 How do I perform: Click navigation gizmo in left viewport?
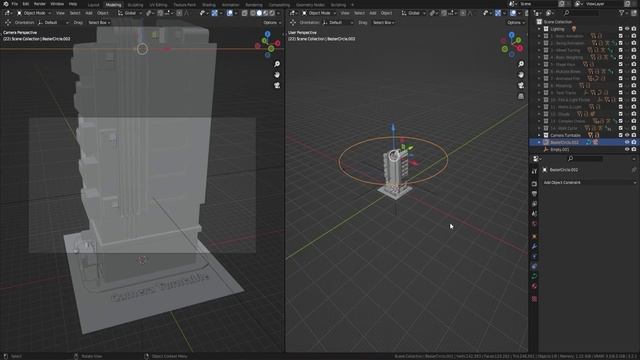pyautogui.click(x=268, y=44)
